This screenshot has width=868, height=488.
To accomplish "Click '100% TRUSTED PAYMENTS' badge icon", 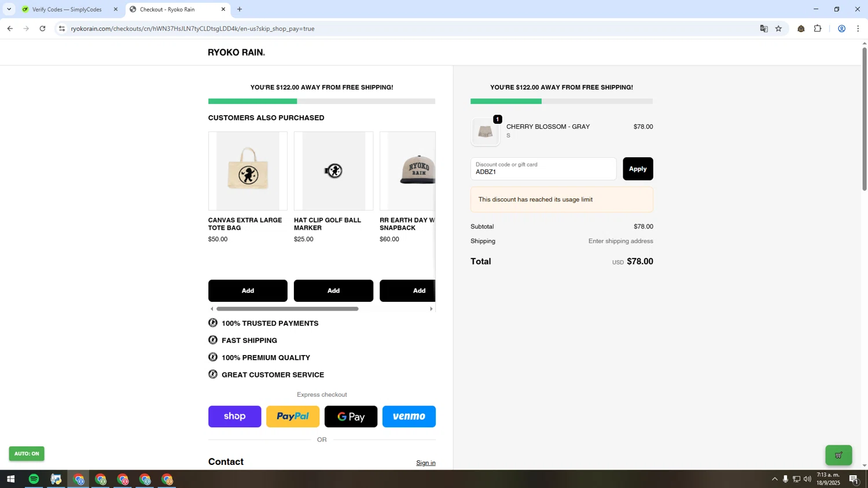I will point(213,323).
